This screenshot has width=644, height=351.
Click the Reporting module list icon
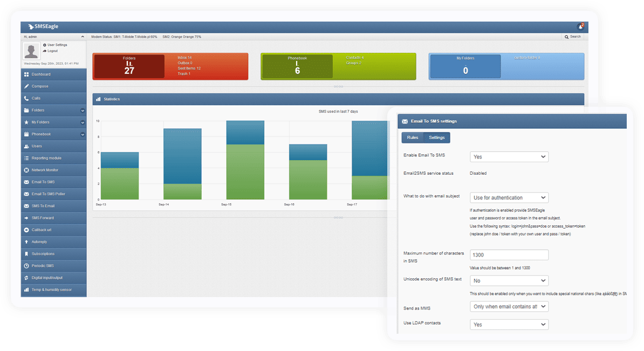26,158
